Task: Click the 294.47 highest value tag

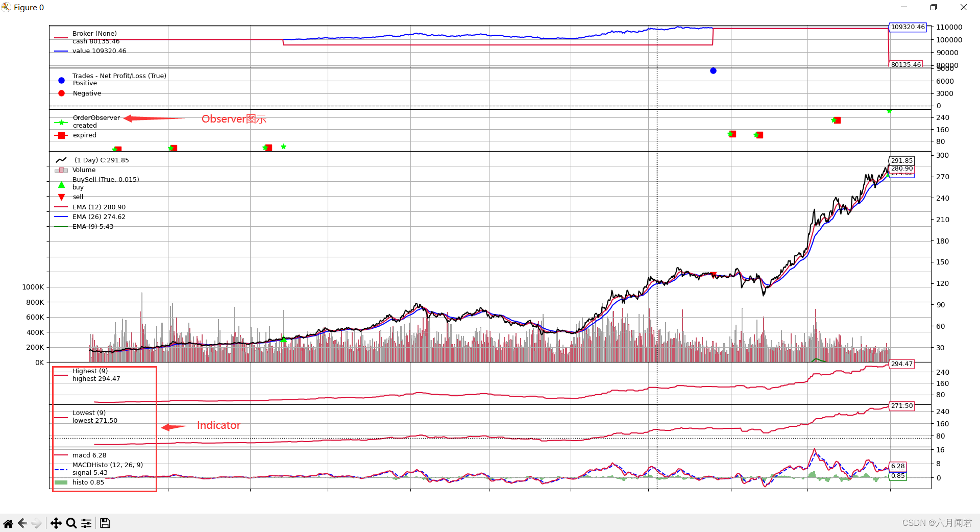Action: click(902, 364)
